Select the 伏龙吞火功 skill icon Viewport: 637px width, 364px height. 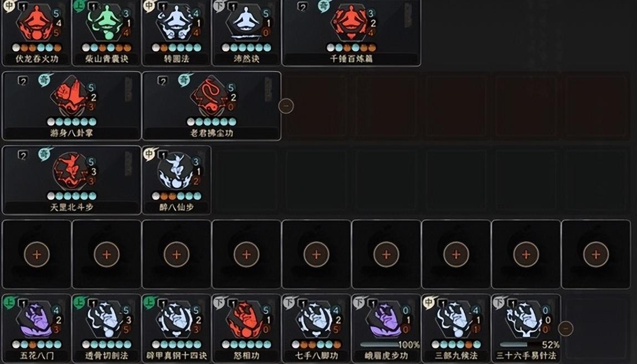(x=37, y=22)
